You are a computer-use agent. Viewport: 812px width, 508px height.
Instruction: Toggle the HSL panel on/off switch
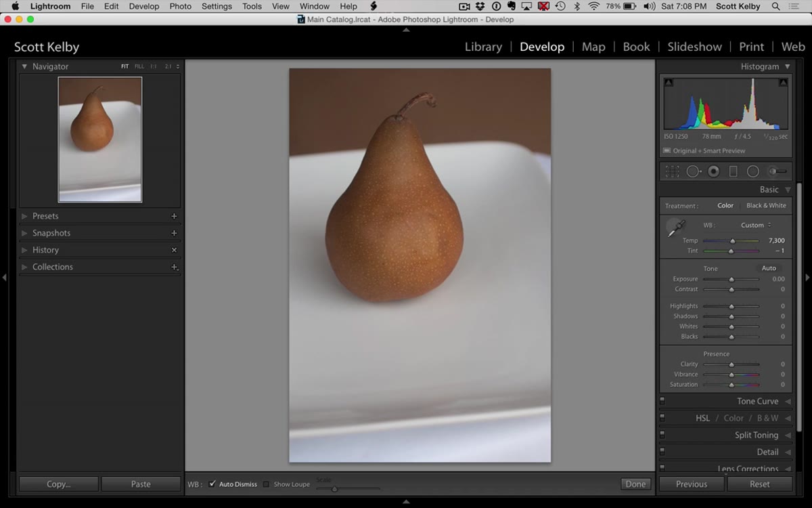[x=662, y=418]
